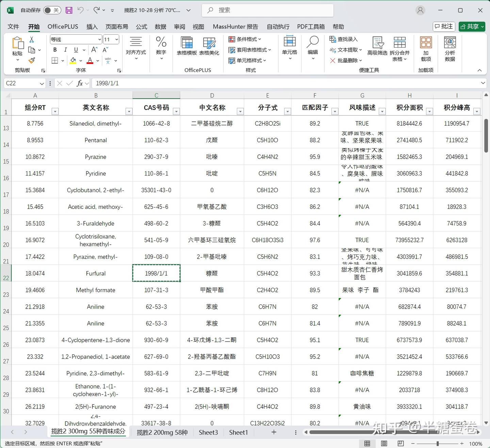Open the font size dropdown

tap(116, 39)
